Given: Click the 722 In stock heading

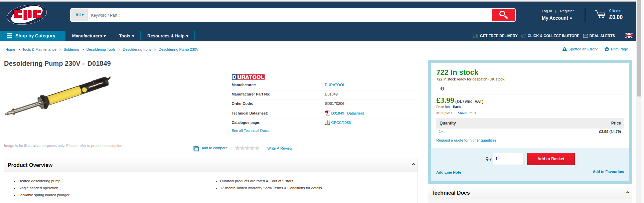Looking at the screenshot, I should (457, 72).
